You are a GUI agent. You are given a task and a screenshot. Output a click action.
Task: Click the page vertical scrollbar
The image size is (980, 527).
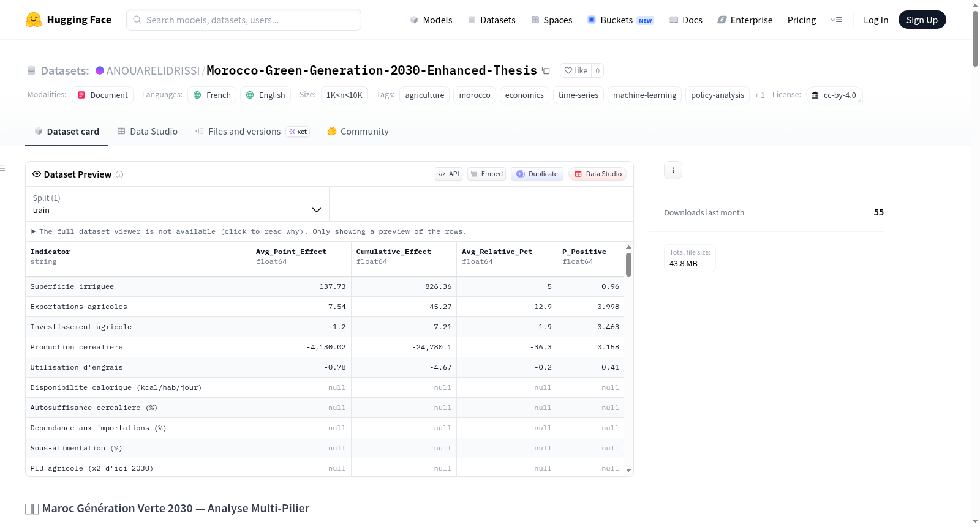click(975, 38)
